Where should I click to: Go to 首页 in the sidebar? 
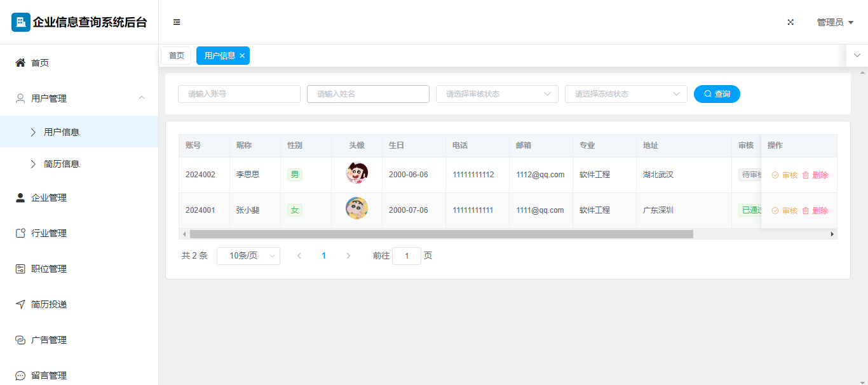(x=39, y=63)
